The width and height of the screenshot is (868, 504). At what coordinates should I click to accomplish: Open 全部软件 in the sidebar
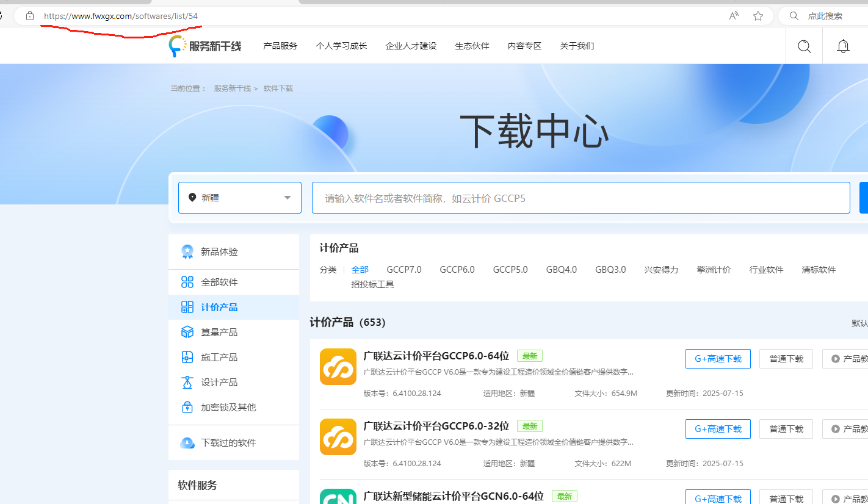[234, 283]
